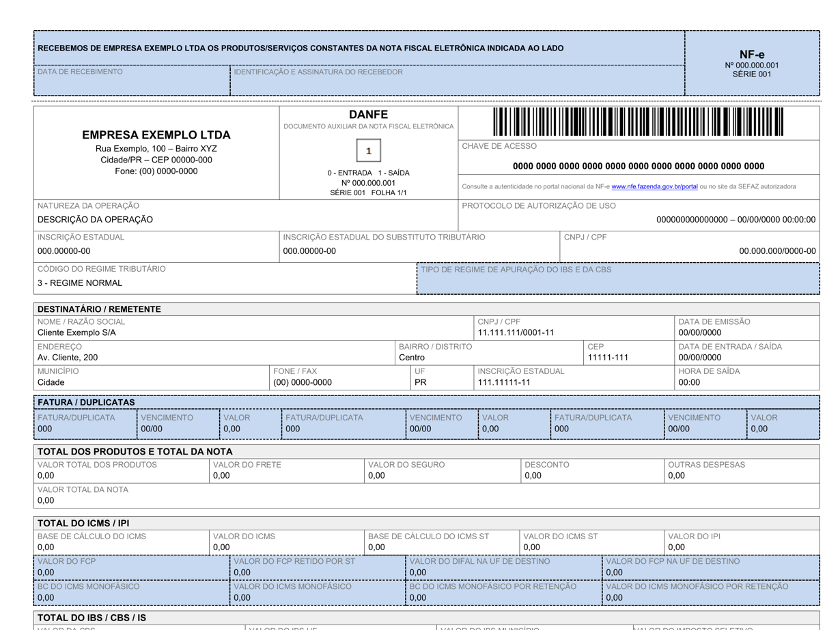This screenshot has height=630, width=840.
Task: Select the HORA DE SAÍDA value 00:00
Action: coord(689,382)
